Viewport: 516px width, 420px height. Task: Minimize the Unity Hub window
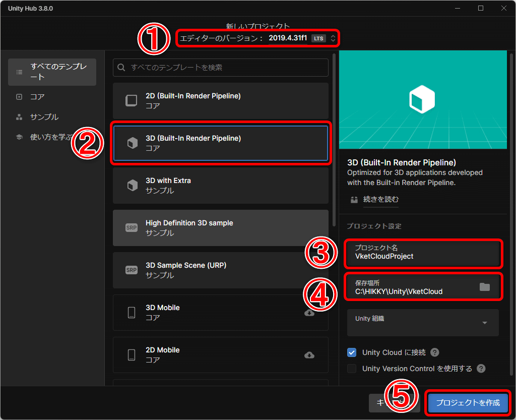(458, 8)
